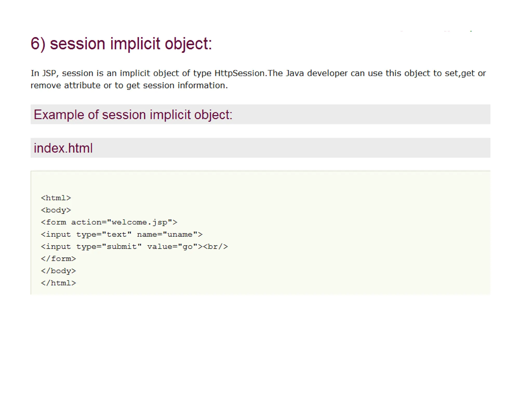Click the word "HttpSession" in the description

(x=239, y=73)
